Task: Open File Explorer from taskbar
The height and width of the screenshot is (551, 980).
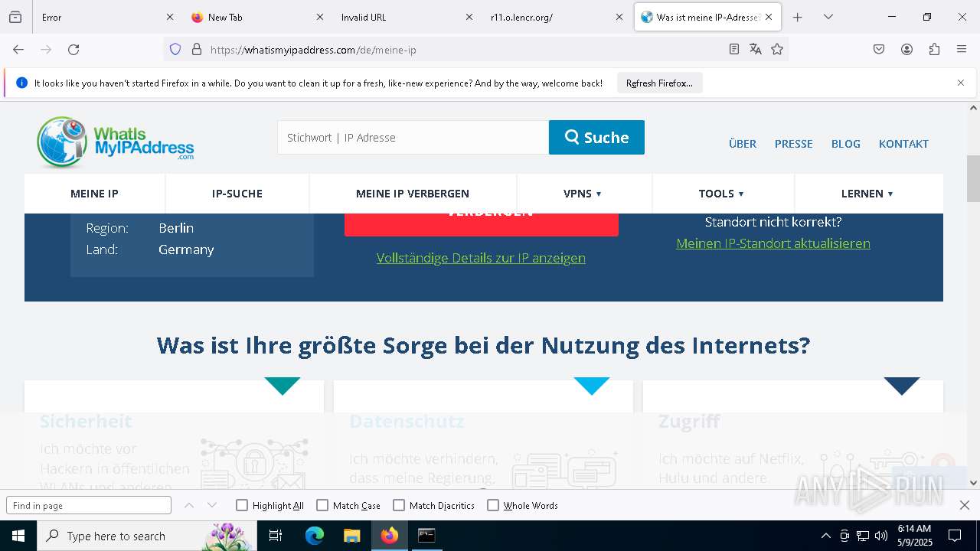Action: pos(351,536)
